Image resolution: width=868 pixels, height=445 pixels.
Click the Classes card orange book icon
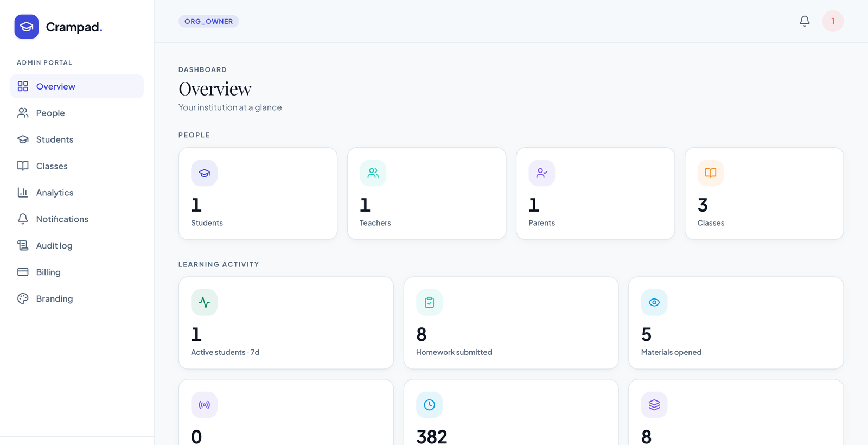coord(711,173)
